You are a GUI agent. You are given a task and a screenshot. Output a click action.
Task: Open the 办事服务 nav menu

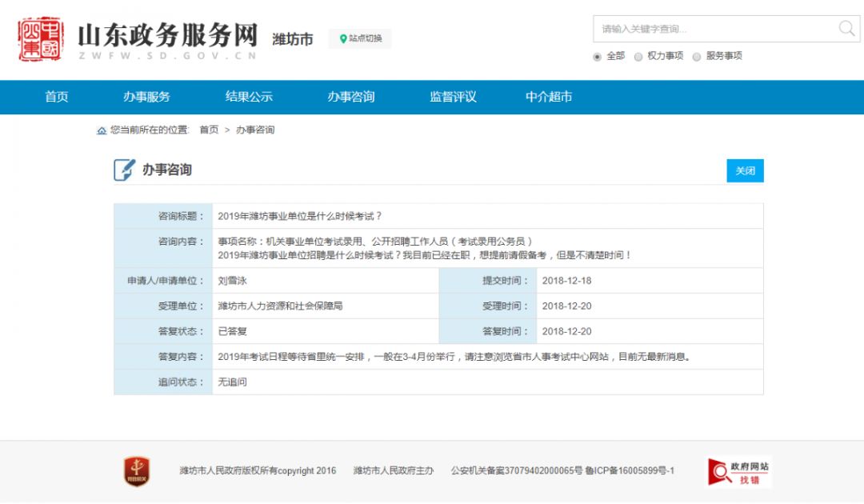[x=146, y=97]
